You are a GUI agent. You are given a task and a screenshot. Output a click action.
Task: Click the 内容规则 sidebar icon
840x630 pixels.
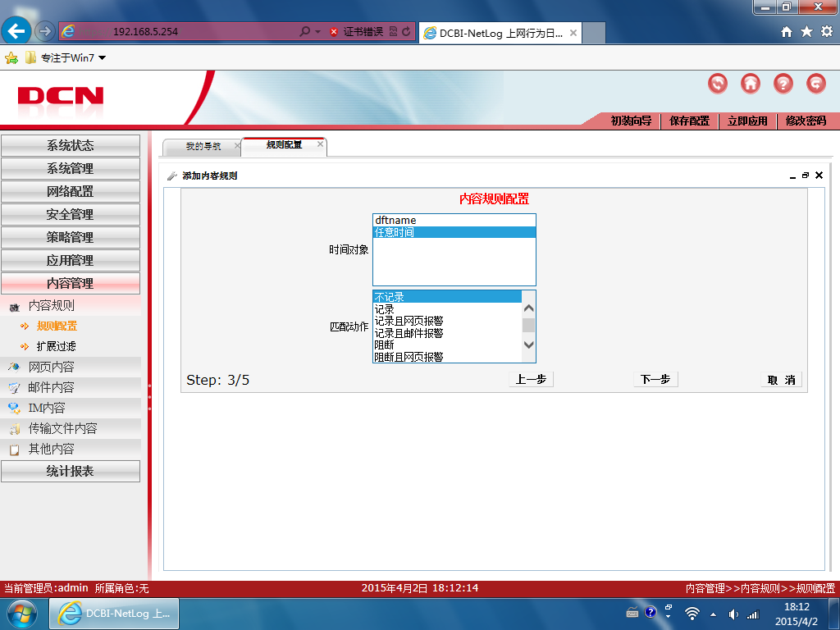15,307
